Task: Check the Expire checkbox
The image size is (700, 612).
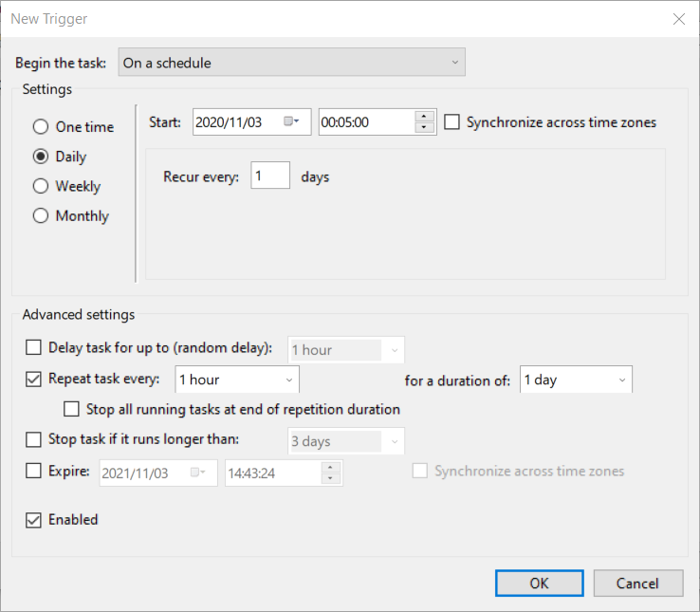Action: coord(34,472)
